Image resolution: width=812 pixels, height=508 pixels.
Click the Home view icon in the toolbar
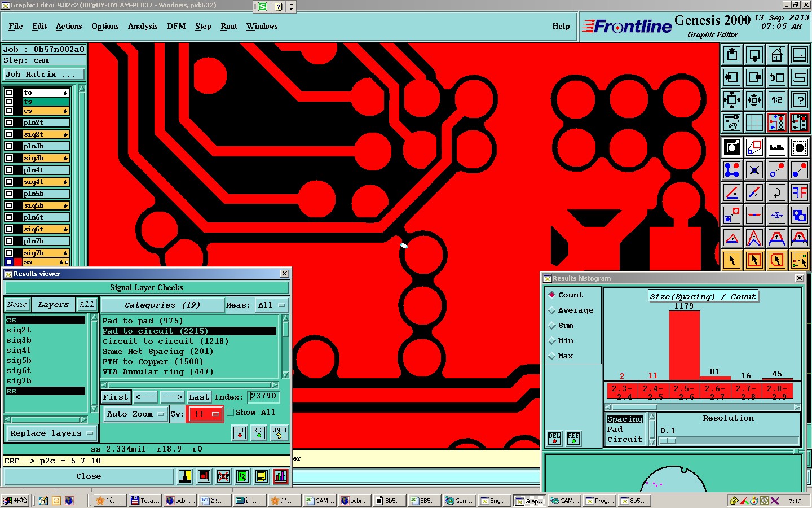pos(777,55)
